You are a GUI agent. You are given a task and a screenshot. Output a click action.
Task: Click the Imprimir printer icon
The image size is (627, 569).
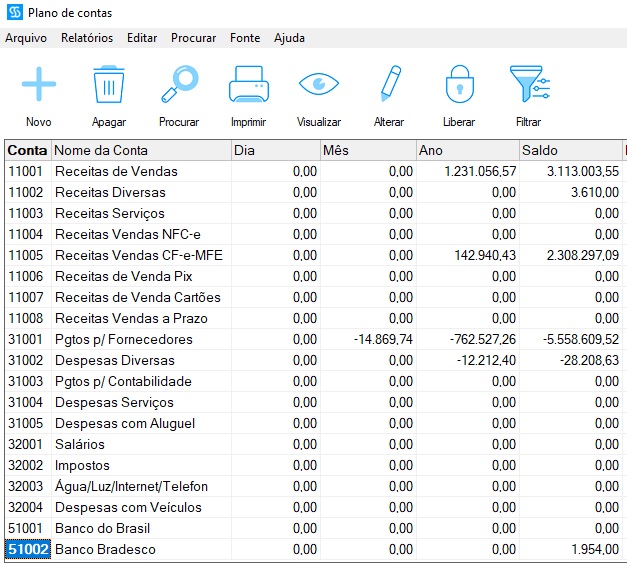[x=248, y=85]
